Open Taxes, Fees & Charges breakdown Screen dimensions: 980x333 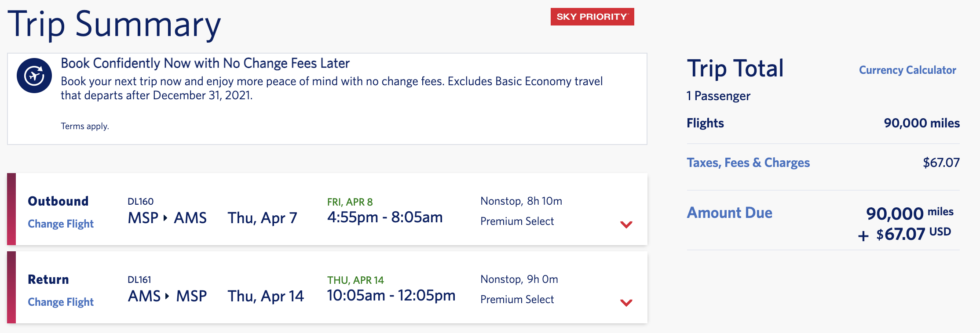(x=749, y=163)
